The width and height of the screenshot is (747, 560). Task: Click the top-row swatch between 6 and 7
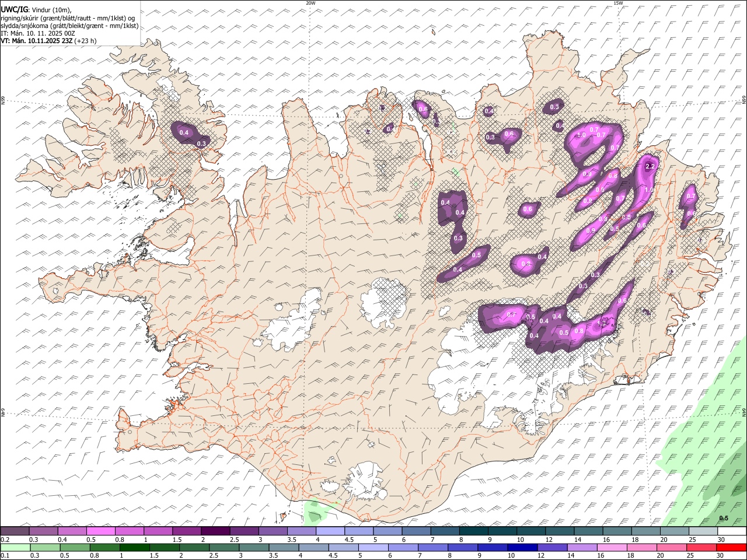(416, 531)
